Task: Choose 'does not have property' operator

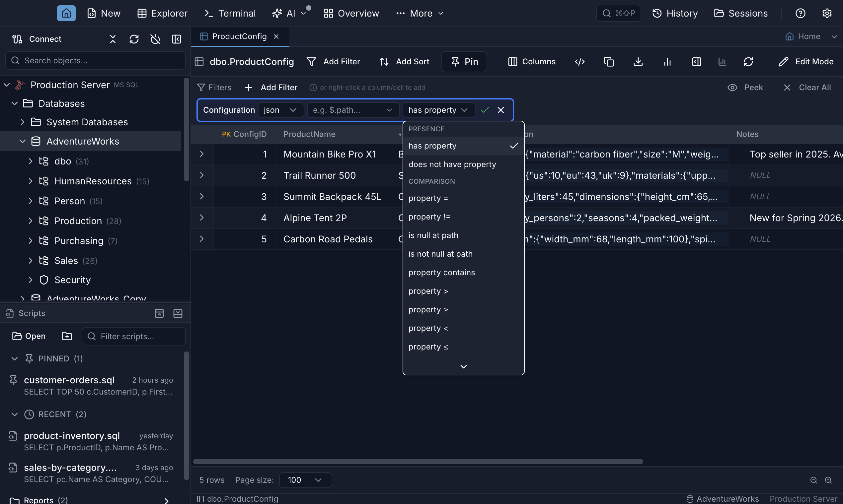Action: (463, 164)
